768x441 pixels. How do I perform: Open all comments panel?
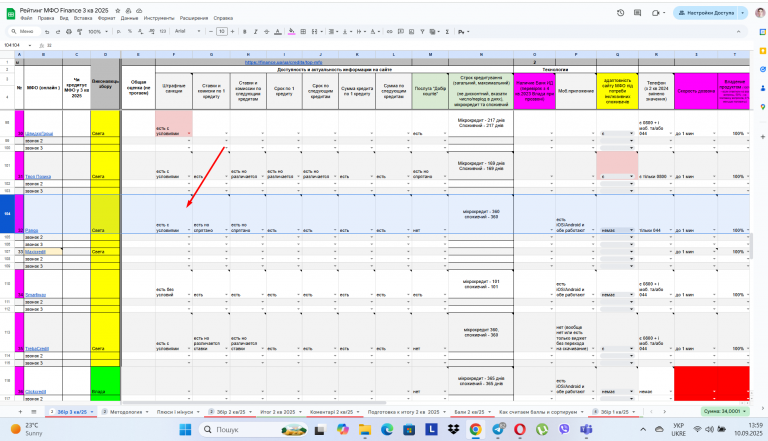[637, 13]
